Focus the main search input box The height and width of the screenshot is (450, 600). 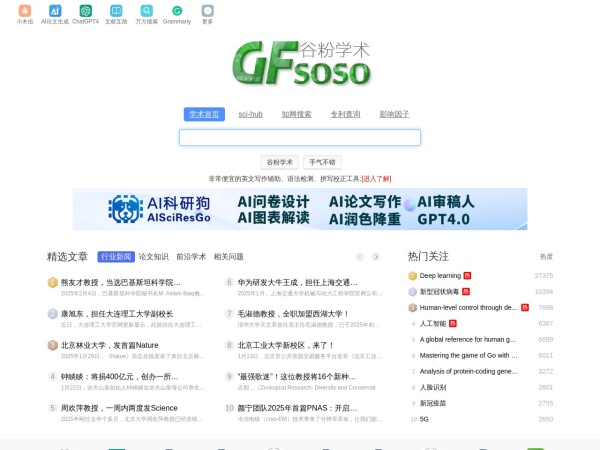pos(300,138)
